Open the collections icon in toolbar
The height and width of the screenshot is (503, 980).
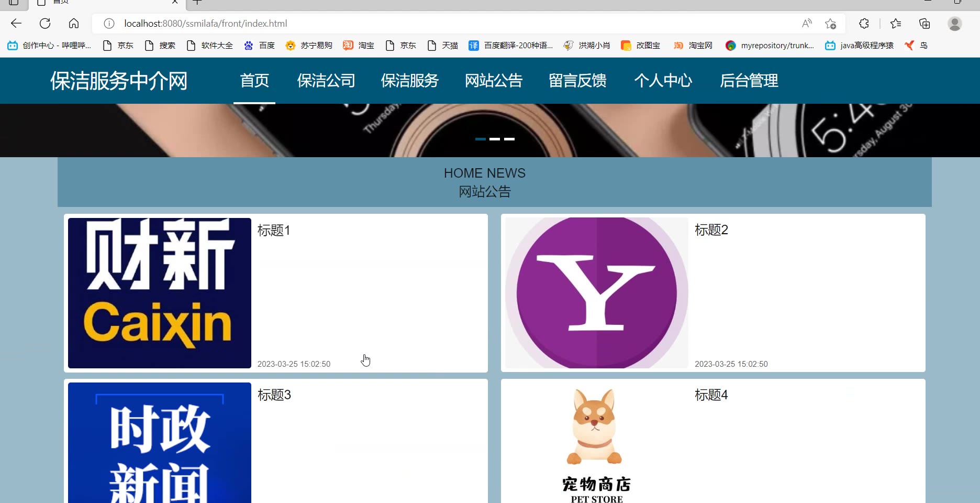tap(925, 24)
